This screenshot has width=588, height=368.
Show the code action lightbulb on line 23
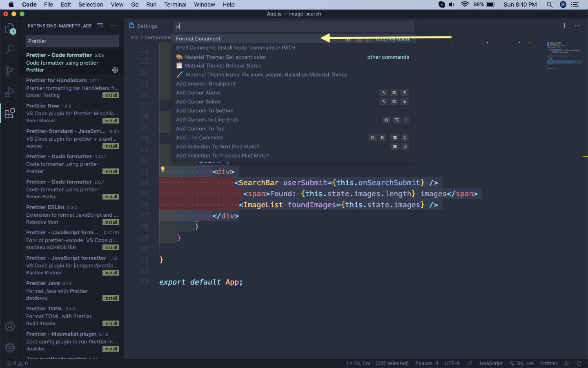(163, 169)
